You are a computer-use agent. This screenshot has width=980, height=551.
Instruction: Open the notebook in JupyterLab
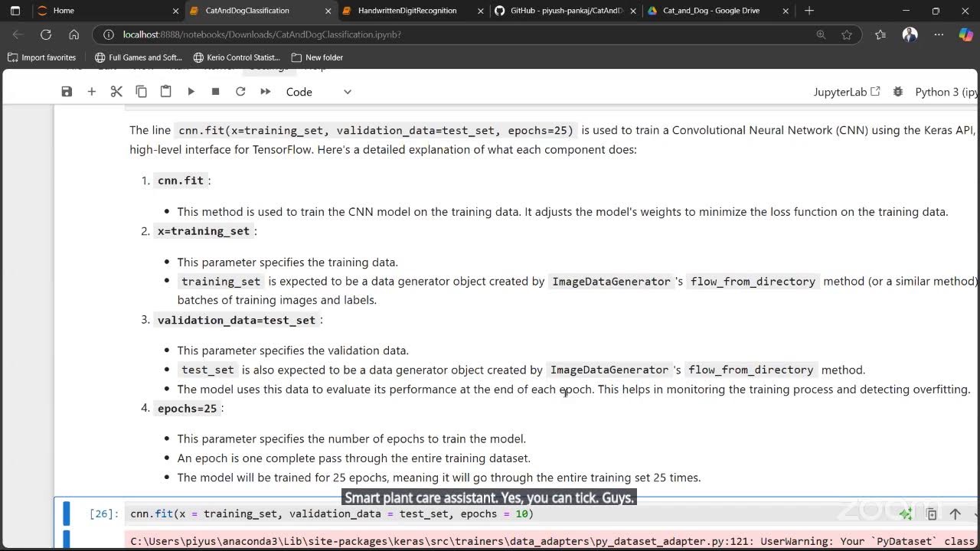coord(847,92)
